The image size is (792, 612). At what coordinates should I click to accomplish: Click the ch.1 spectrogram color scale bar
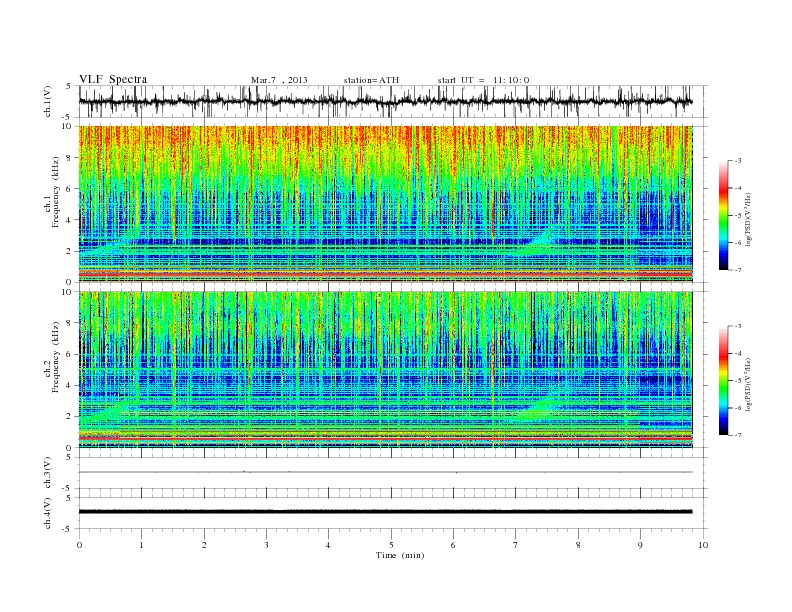(x=724, y=216)
